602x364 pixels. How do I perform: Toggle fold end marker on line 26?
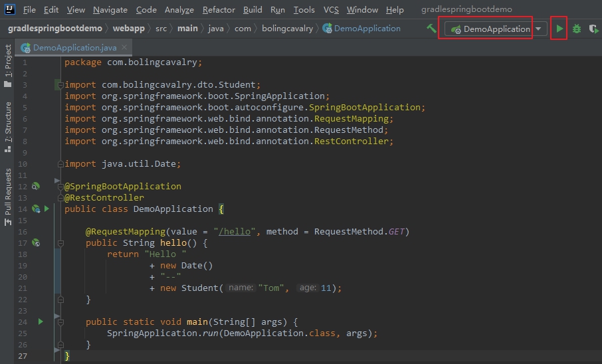[x=60, y=345]
